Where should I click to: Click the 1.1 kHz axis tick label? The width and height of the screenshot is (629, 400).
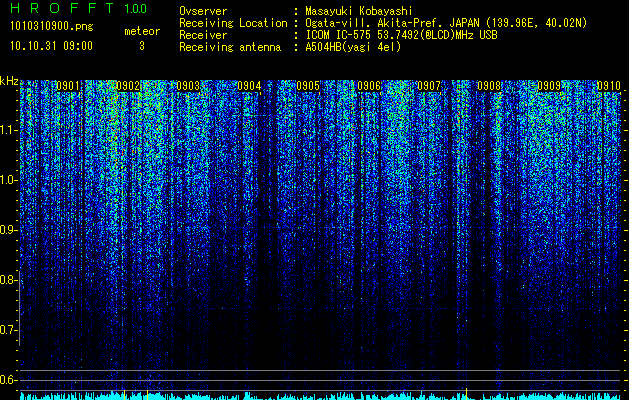[9, 130]
